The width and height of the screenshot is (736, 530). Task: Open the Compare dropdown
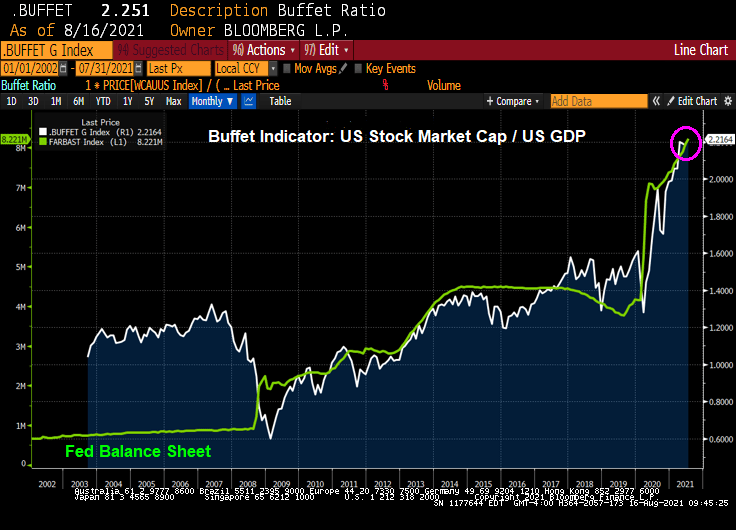click(514, 101)
